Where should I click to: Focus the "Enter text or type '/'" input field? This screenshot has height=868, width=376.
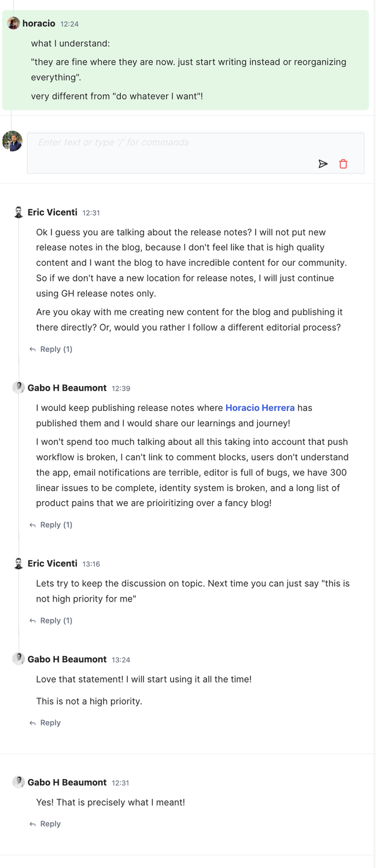(x=174, y=143)
